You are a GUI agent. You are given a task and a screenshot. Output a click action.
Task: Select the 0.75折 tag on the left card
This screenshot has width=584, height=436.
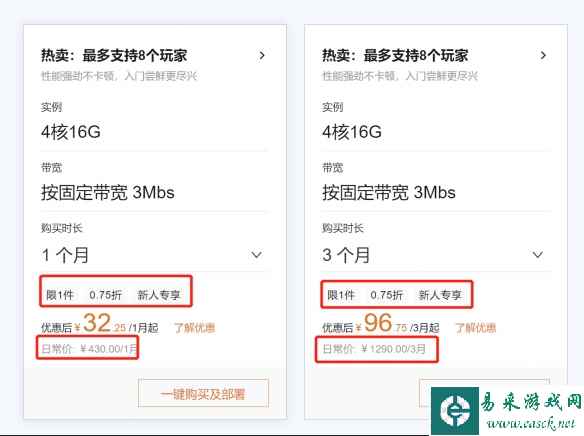click(x=105, y=295)
